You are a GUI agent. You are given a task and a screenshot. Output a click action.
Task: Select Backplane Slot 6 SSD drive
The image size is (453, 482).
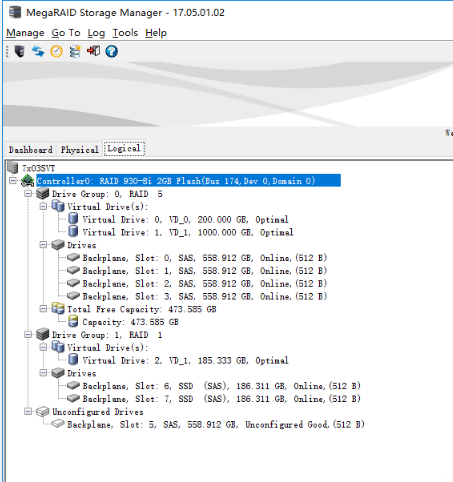(221, 386)
